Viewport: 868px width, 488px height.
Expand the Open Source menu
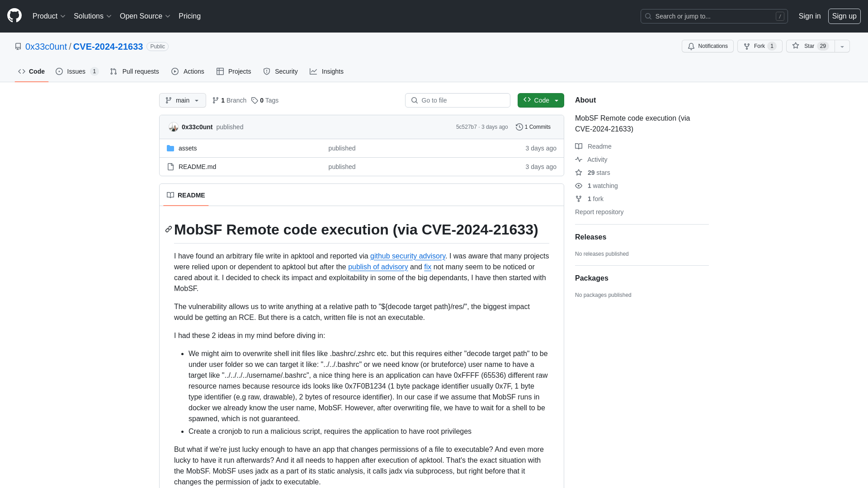(145, 16)
